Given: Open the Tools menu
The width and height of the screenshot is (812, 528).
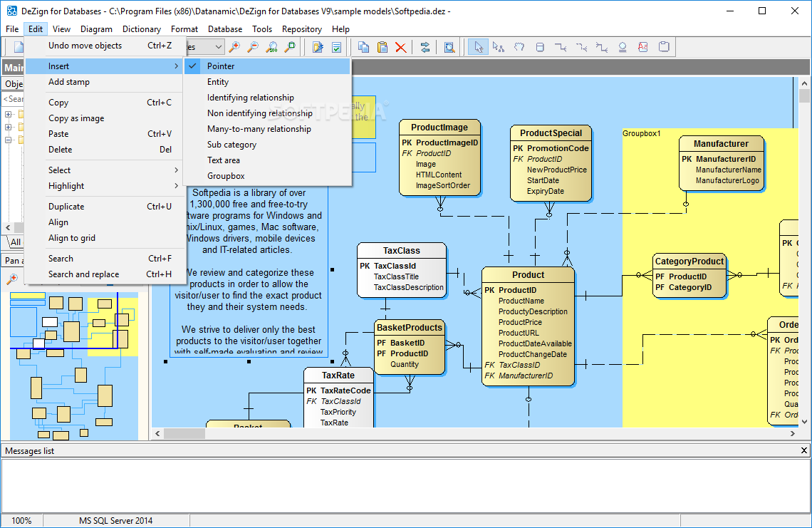Looking at the screenshot, I should tap(262, 29).
